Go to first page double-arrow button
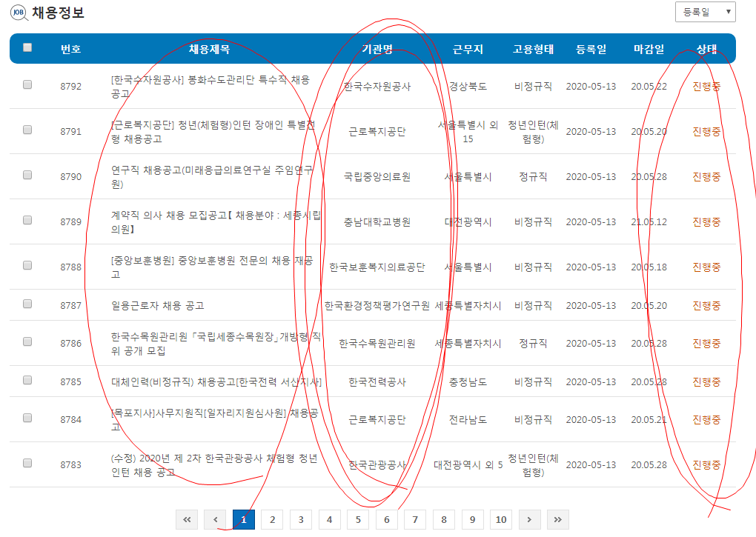This screenshot has width=756, height=537. click(187, 520)
